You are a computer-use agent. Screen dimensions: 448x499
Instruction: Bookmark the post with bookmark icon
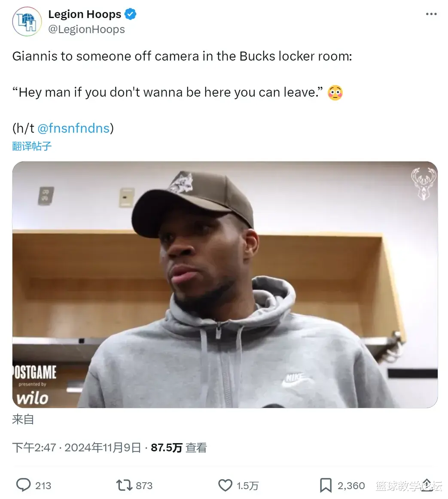point(326,485)
